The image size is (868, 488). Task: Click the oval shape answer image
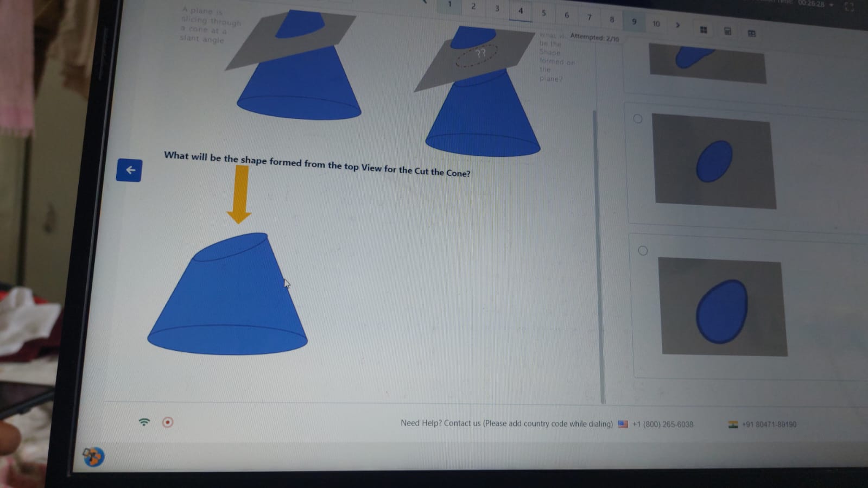click(715, 161)
